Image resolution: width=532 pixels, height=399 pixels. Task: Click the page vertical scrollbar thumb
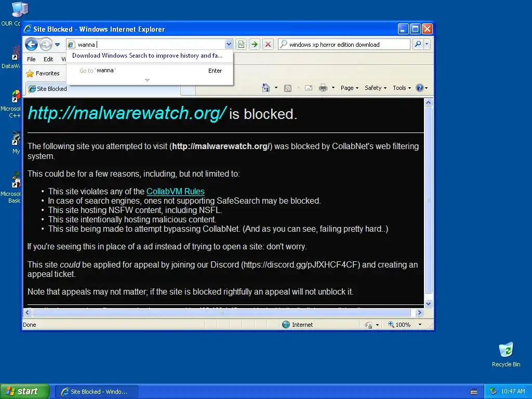pyautogui.click(x=428, y=200)
